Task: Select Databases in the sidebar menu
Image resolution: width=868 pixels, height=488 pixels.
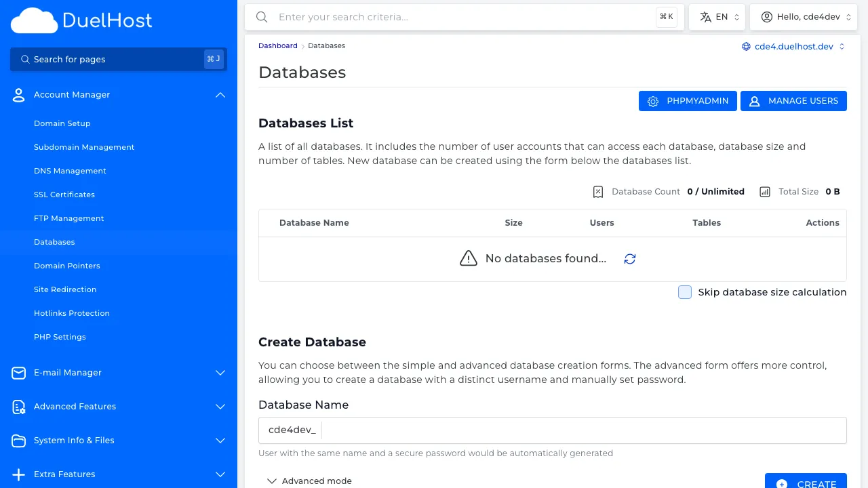Action: [54, 242]
